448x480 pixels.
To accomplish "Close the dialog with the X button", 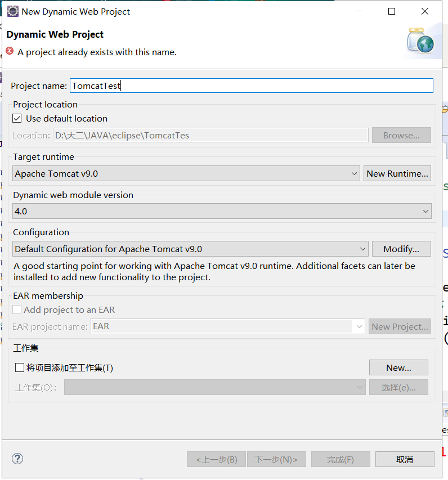I will tap(425, 12).
